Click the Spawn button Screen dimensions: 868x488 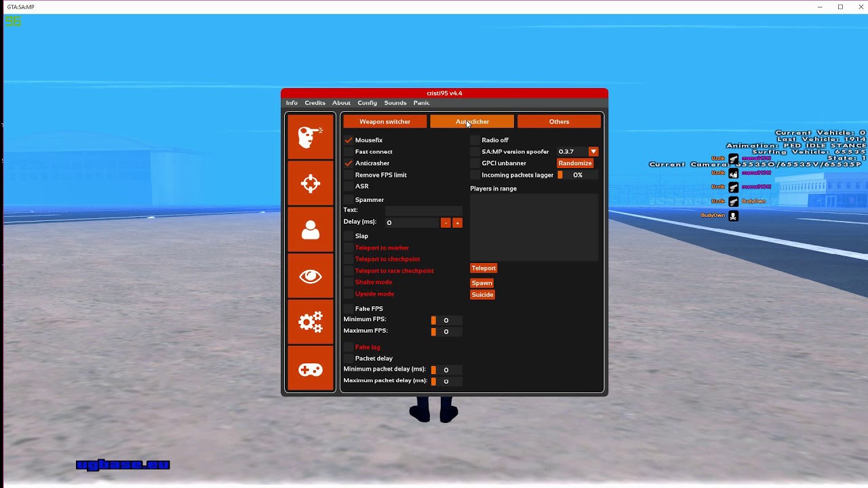point(482,283)
